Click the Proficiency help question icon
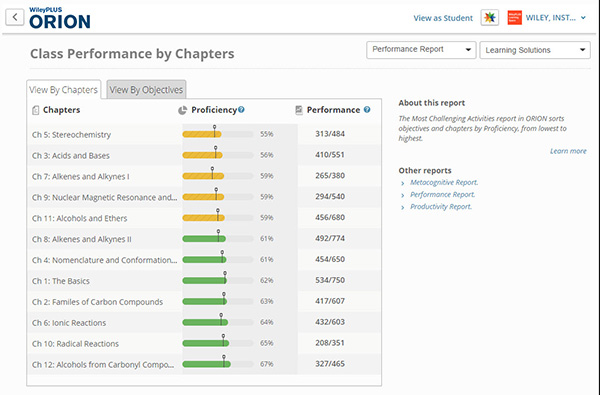The height and width of the screenshot is (395, 600). [x=241, y=109]
